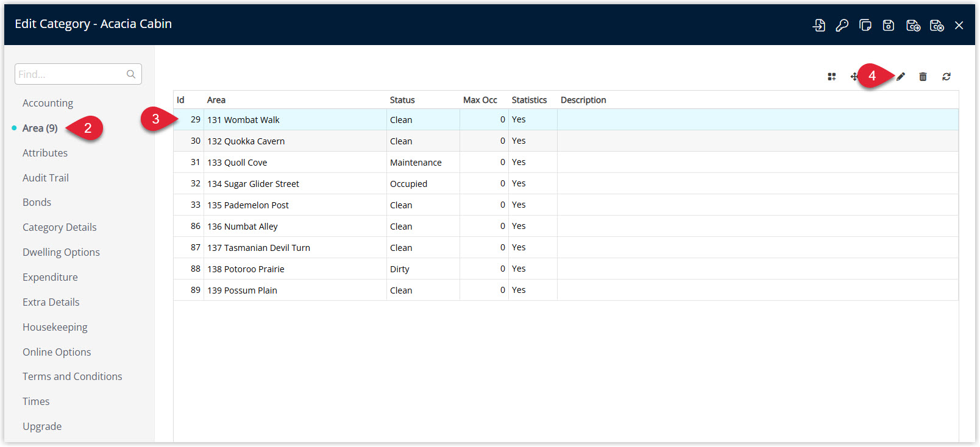Viewport: 980px width, 447px height.
Task: Open Extra Details section
Action: 51,302
